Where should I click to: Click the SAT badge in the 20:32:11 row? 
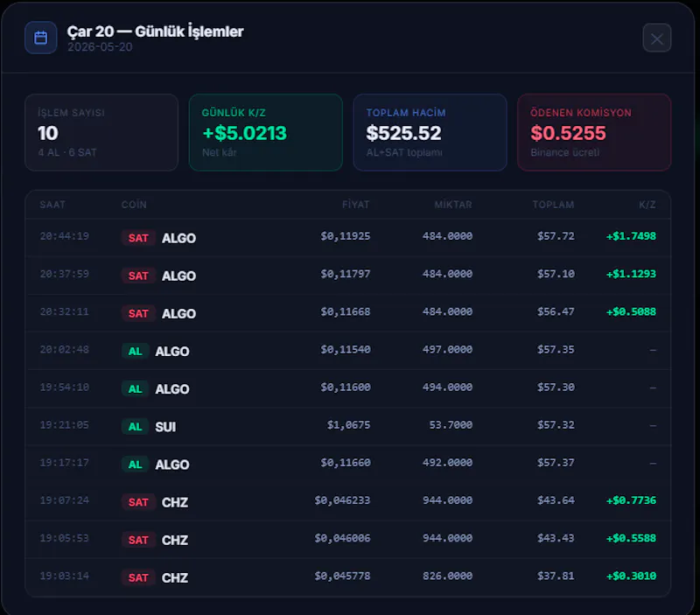138,313
